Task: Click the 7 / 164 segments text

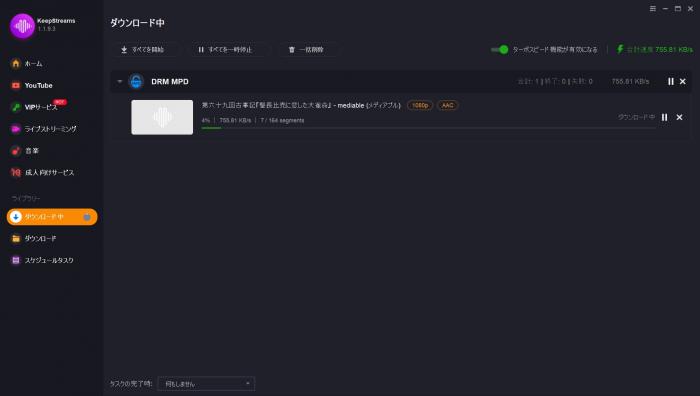Action: [282, 121]
